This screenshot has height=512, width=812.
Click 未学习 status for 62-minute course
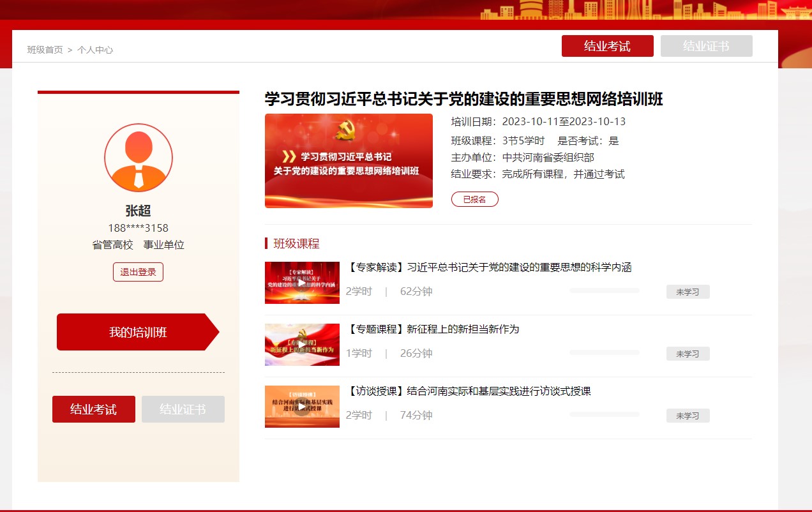pyautogui.click(x=688, y=292)
